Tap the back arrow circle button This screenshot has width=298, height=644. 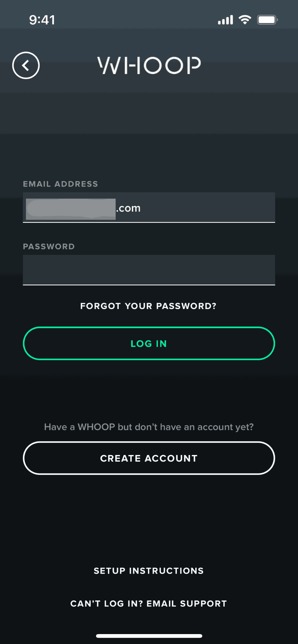[x=26, y=65]
